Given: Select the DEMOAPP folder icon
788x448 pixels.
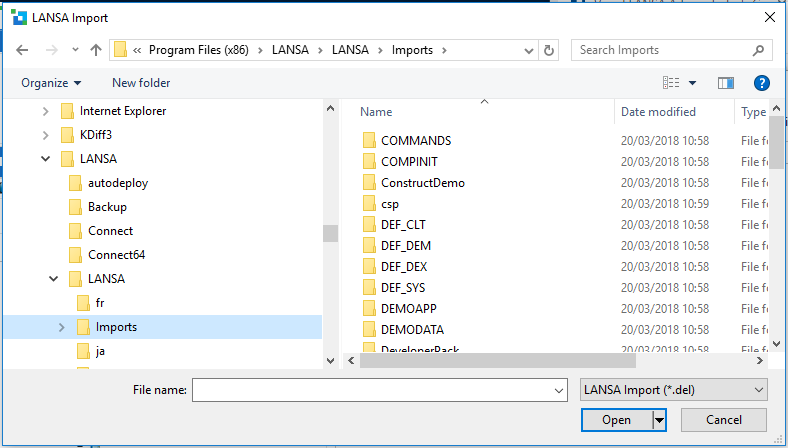Looking at the screenshot, I should (x=368, y=309).
